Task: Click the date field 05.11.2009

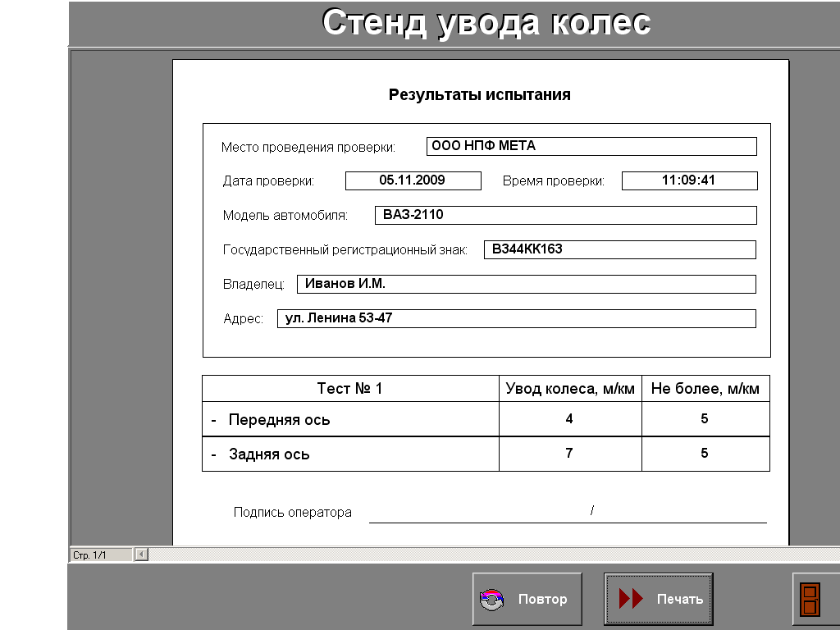Action: coord(413,180)
